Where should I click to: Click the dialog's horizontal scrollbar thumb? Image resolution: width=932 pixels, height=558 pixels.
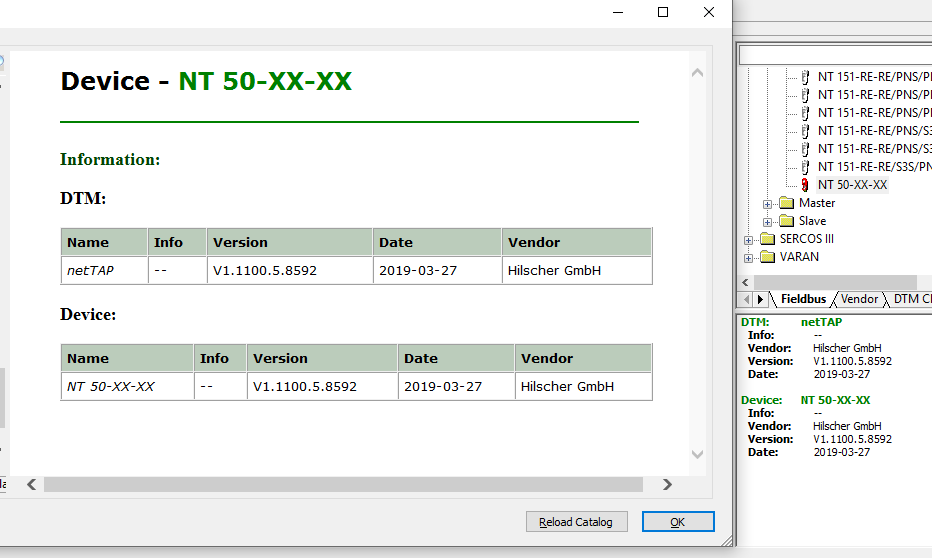(344, 485)
